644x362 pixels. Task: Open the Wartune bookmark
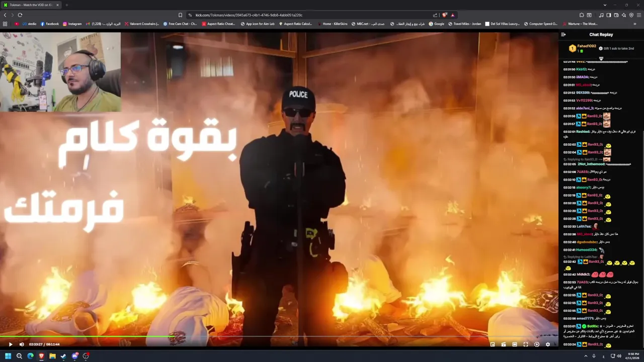tap(580, 24)
